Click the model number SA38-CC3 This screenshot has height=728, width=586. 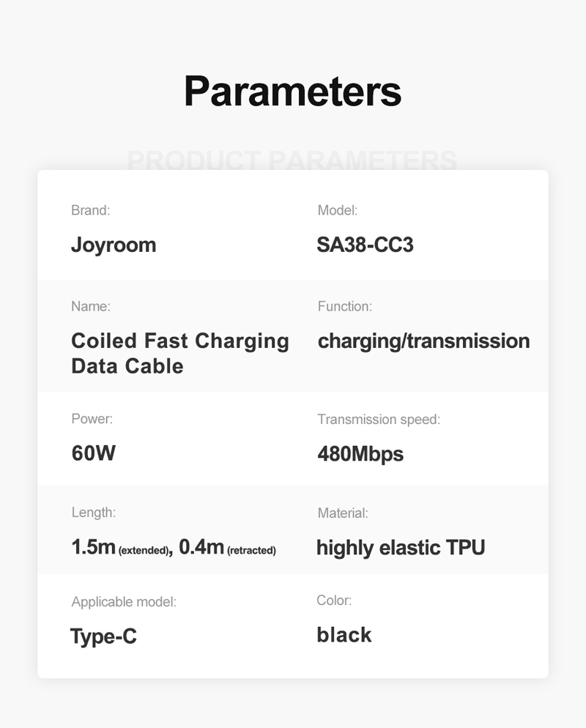click(x=365, y=245)
